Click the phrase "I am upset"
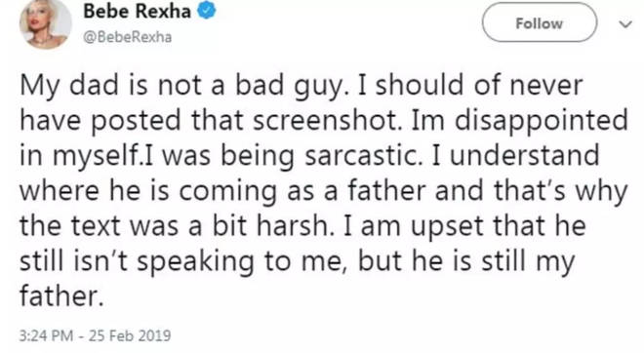 (414, 227)
